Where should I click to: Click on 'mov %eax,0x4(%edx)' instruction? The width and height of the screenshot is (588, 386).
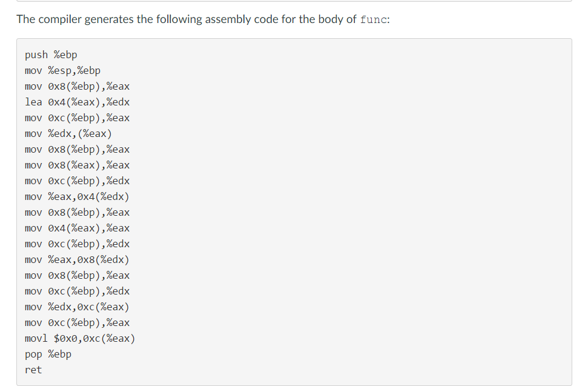77,197
